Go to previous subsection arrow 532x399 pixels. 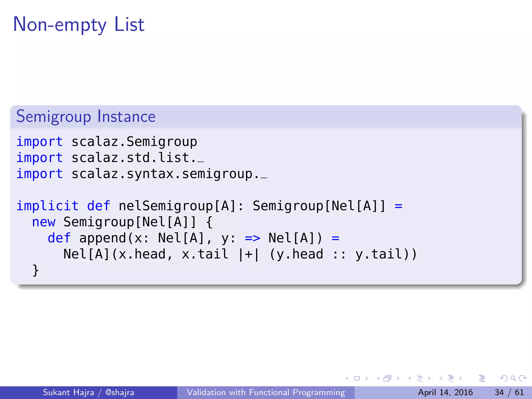pos(409,378)
